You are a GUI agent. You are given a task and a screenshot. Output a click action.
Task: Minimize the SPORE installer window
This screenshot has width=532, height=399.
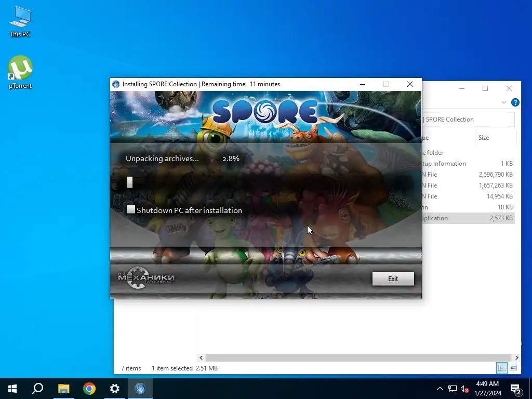point(362,84)
